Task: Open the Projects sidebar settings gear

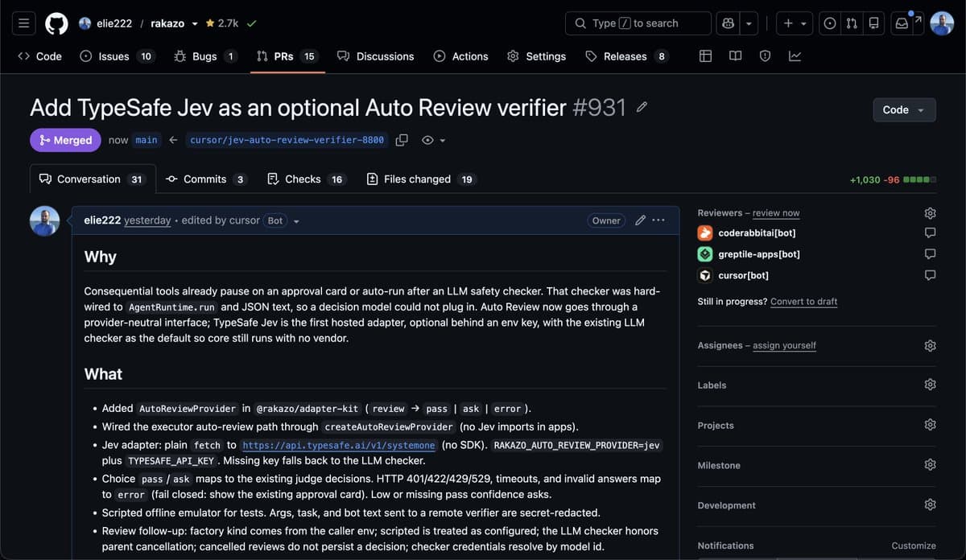Action: [x=930, y=425]
